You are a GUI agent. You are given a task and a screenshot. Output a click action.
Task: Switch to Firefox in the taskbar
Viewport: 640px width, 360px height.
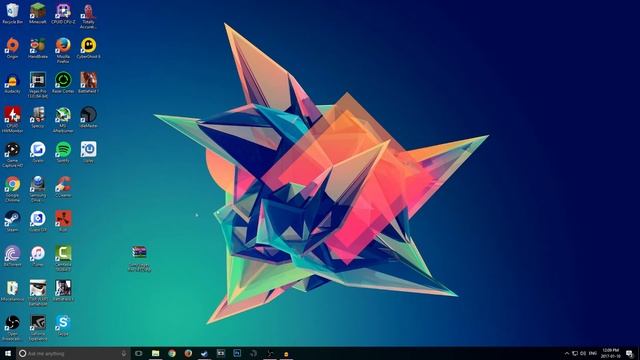188,353
